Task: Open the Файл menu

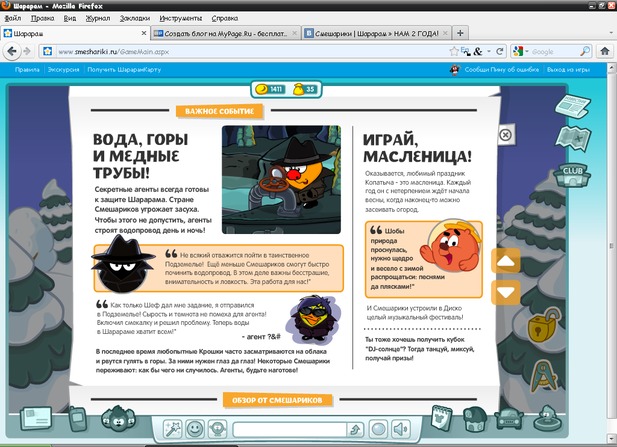Action: pos(13,18)
